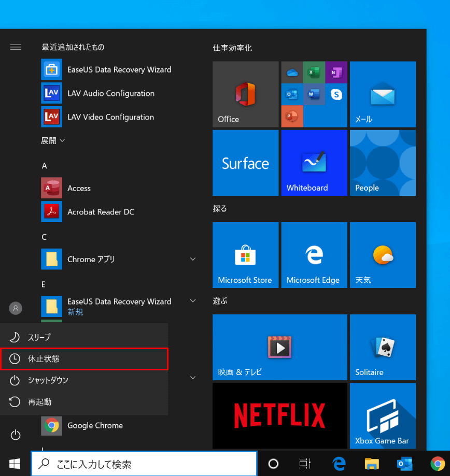Click the user account icon
Viewport: 450px width, 476px height.
[x=16, y=308]
